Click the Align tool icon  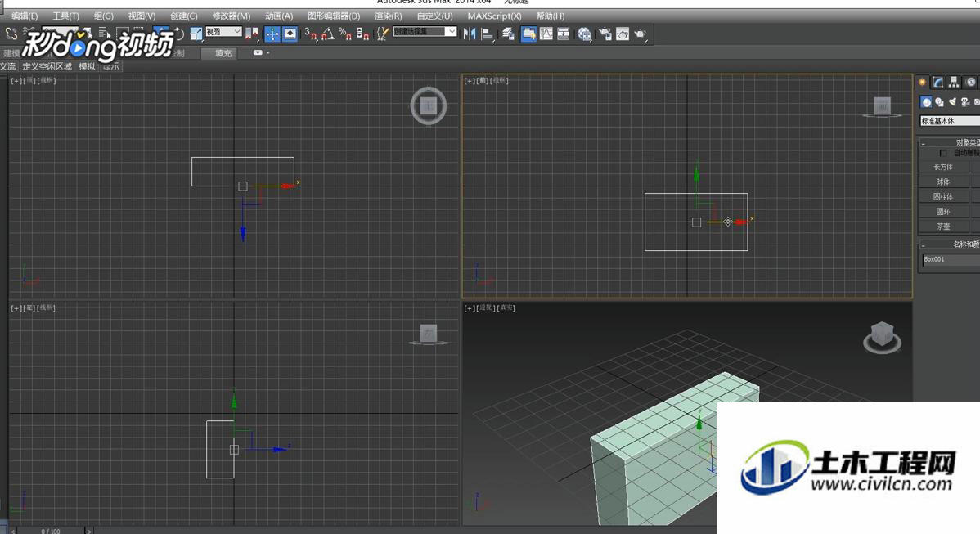coord(487,34)
